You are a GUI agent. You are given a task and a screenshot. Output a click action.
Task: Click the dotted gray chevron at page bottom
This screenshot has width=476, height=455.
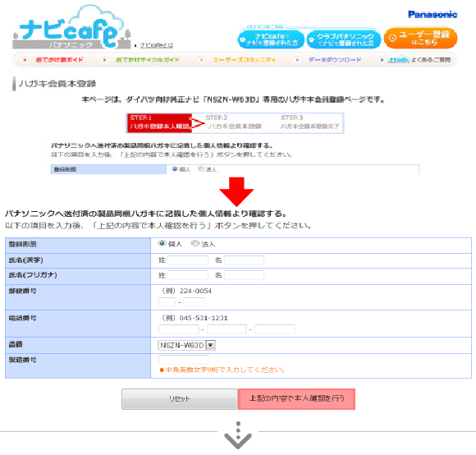238,435
